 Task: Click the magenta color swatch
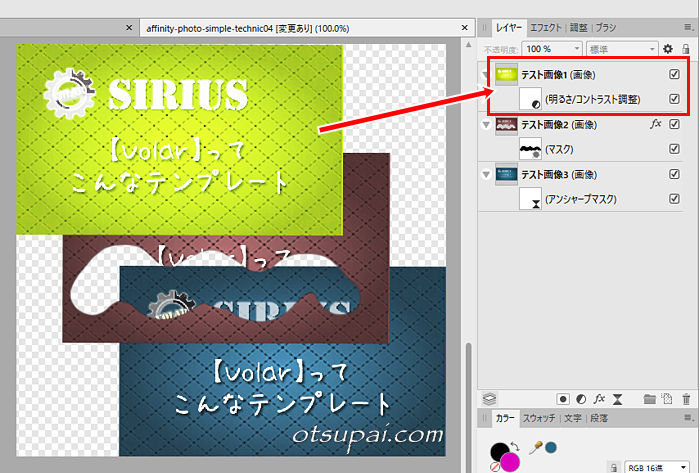click(x=510, y=462)
